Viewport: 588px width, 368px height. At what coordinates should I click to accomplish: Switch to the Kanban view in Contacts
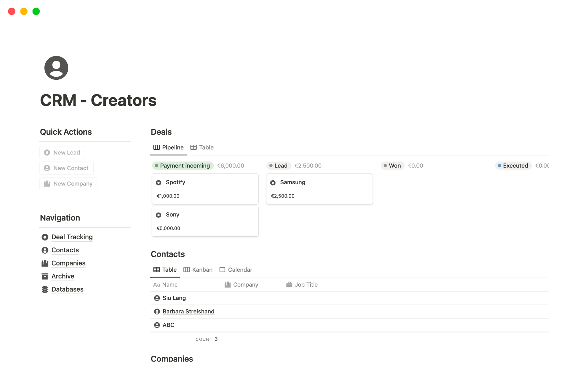coord(198,270)
